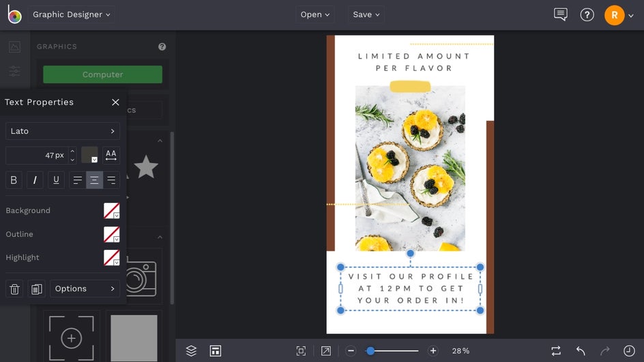Image resolution: width=644 pixels, height=362 pixels.
Task: Open the history clock icon
Action: (629, 351)
